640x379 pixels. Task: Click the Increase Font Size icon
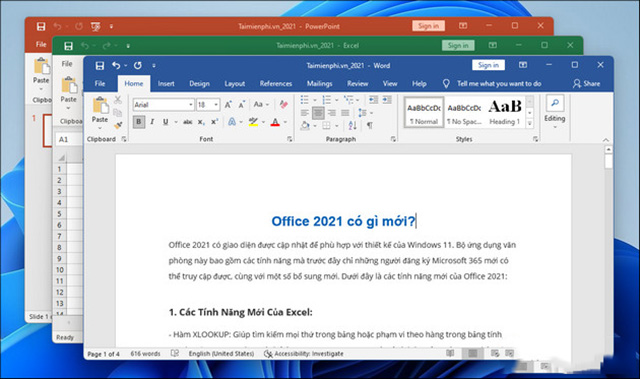228,105
